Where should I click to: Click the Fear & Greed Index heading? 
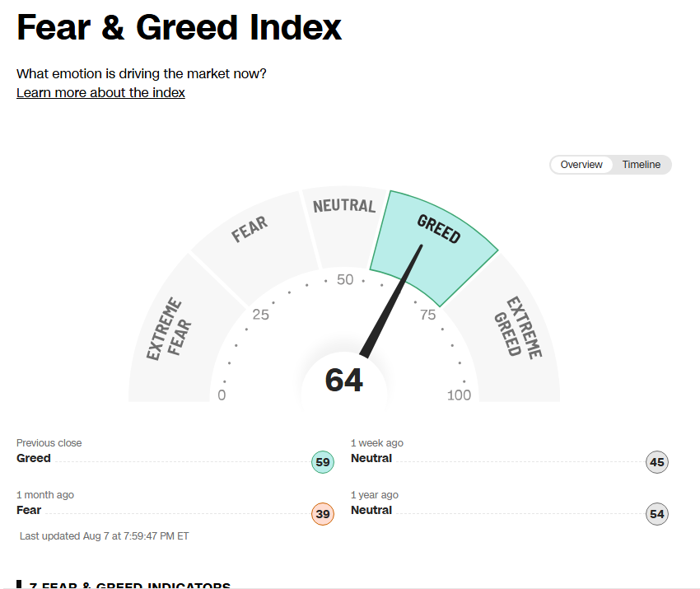(x=179, y=27)
